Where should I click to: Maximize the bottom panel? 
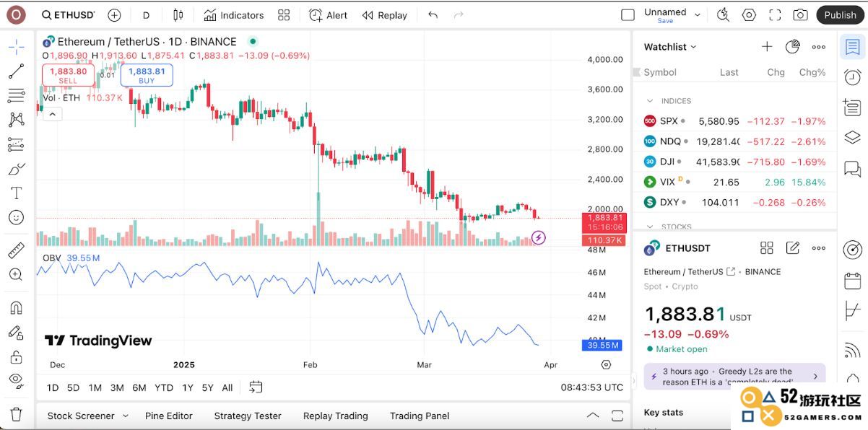[617, 416]
